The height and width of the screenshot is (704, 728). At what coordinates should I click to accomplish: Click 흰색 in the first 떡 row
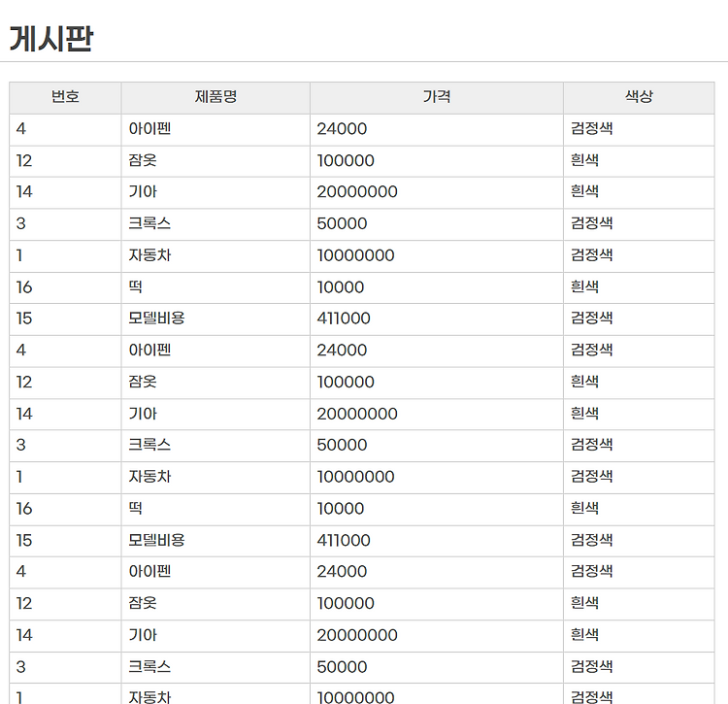584,287
